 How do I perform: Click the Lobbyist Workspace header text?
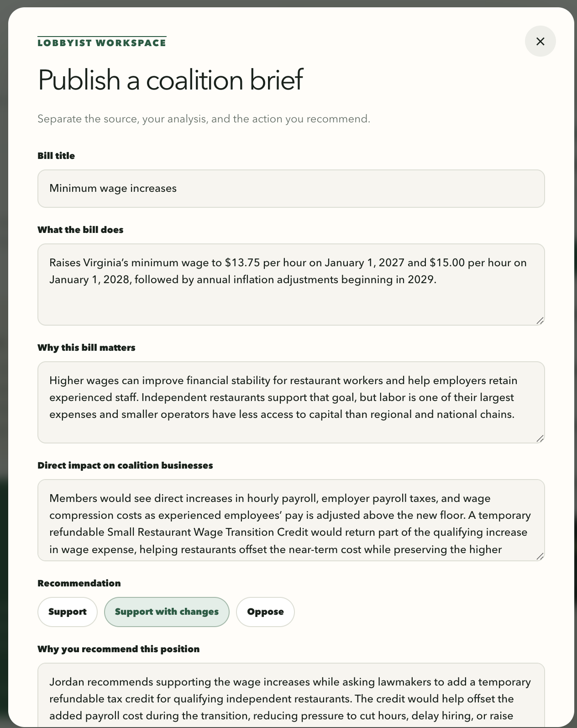coord(102,43)
